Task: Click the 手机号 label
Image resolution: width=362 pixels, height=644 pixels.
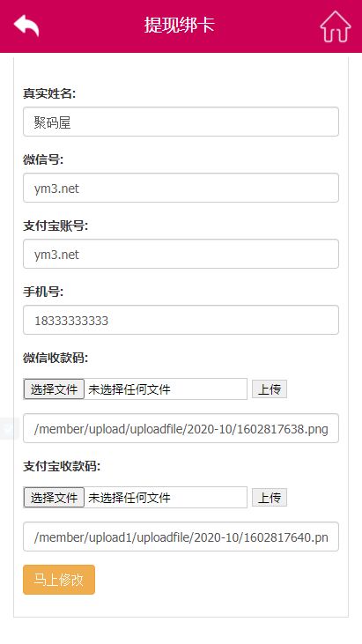Action: [x=43, y=292]
